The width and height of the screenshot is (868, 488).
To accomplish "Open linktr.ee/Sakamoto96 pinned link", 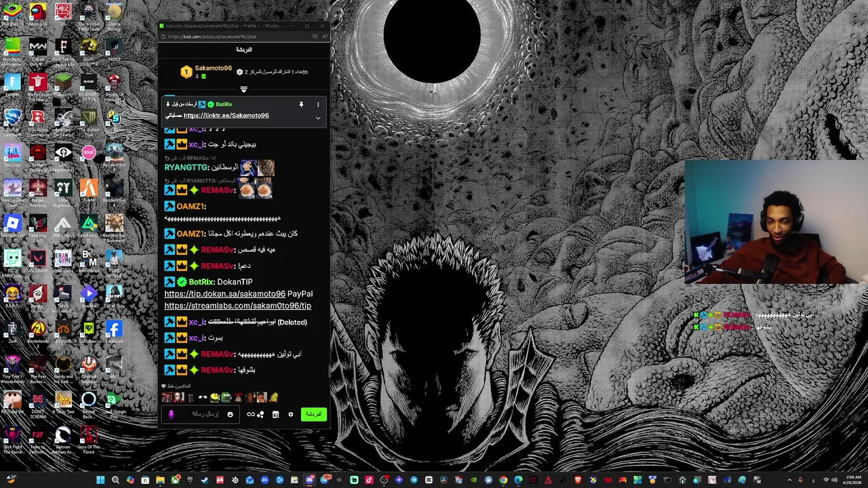I will 226,115.
